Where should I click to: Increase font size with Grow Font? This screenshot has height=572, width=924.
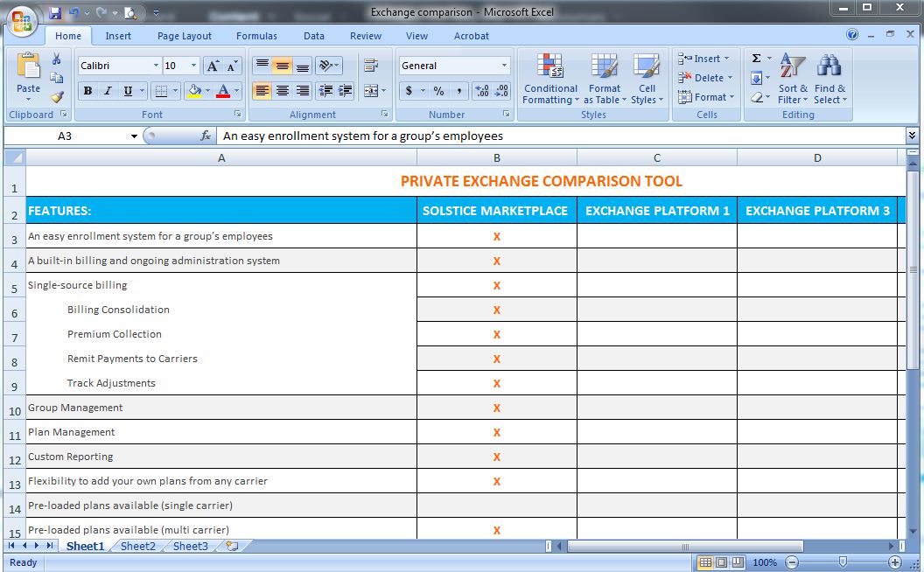(x=213, y=66)
